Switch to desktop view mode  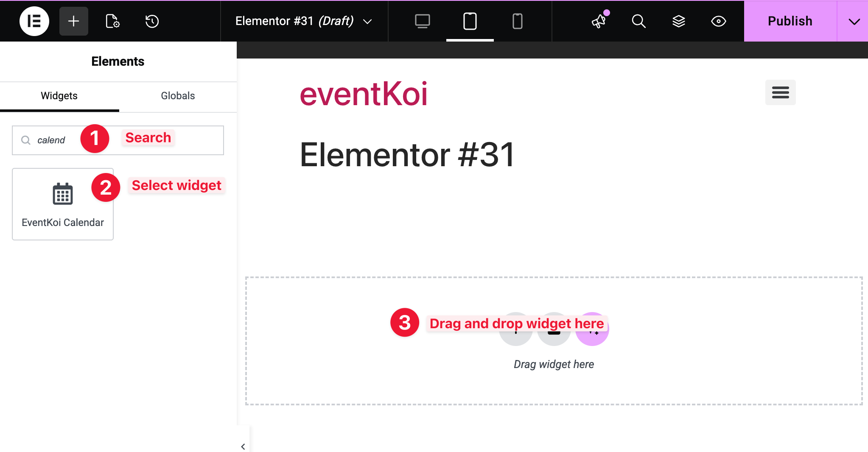(422, 21)
